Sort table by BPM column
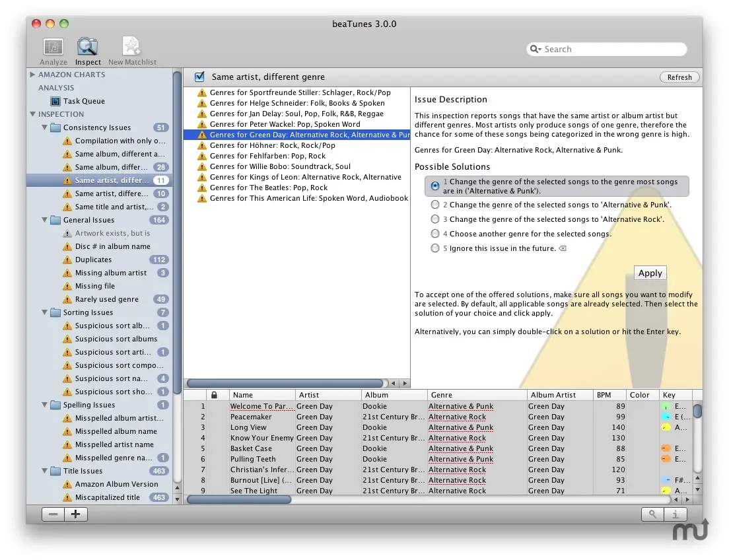 coord(609,395)
